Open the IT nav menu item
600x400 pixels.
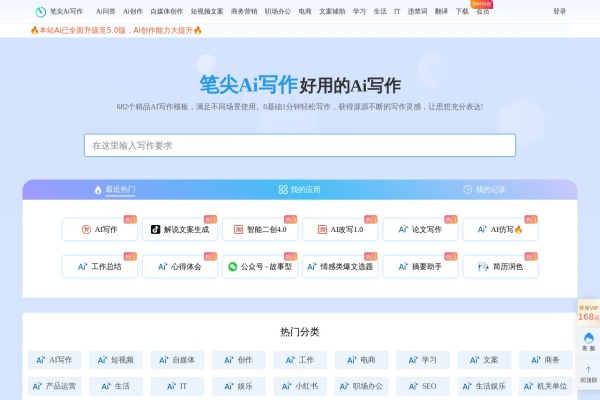pos(397,11)
